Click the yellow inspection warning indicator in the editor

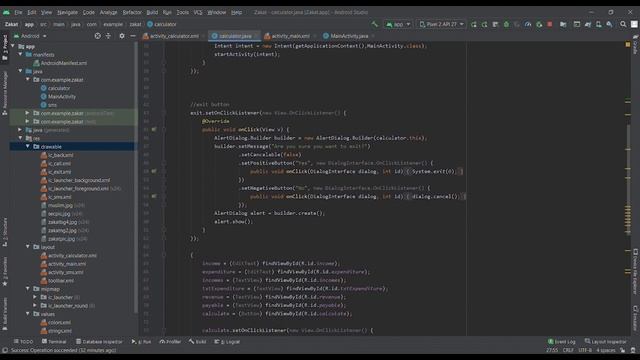coord(628,44)
